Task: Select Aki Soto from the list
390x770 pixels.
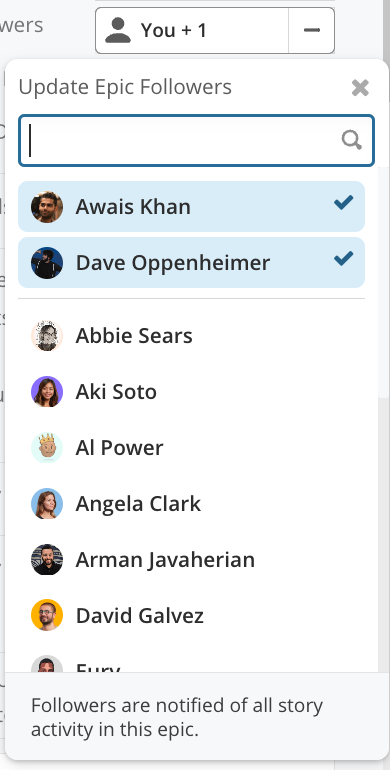Action: 192,392
